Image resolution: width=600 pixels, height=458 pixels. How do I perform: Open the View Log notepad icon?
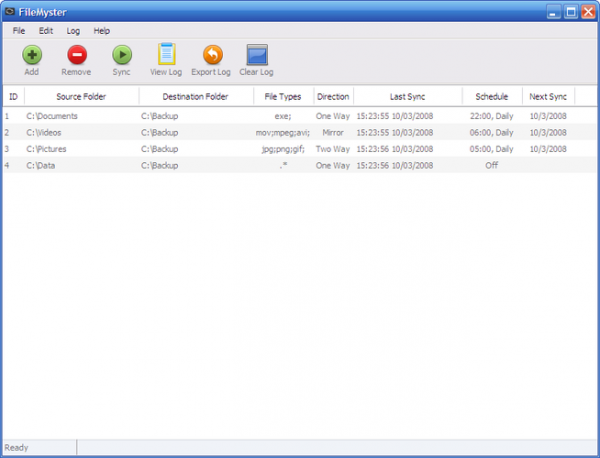[166, 55]
